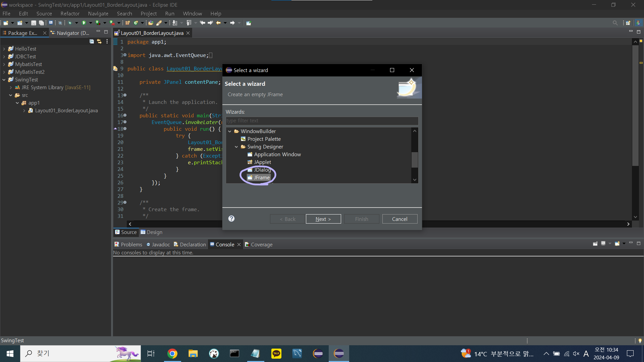Click the Previous Annotation icon
The width and height of the screenshot is (644, 362).
pyautogui.click(x=189, y=23)
